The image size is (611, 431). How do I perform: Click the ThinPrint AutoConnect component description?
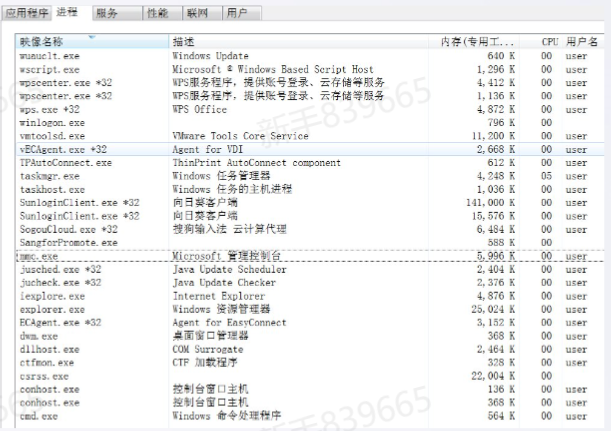pos(256,163)
